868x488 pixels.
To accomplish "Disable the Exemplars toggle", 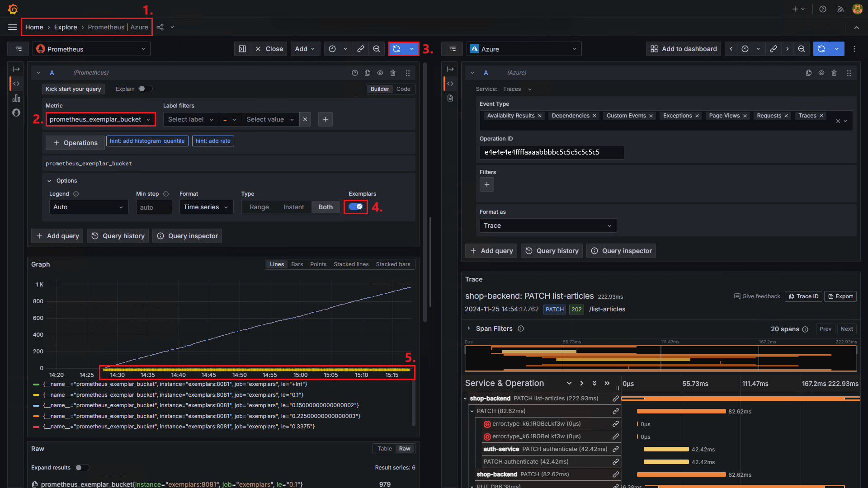I will (356, 207).
